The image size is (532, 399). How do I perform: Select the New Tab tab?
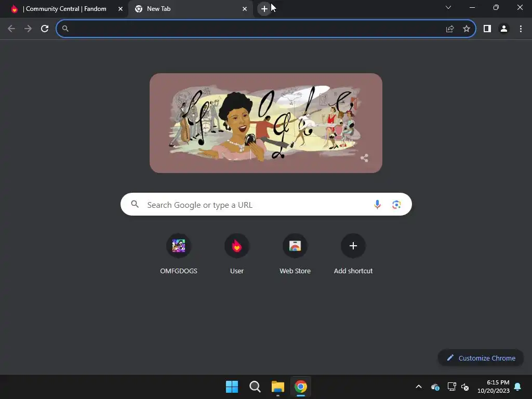(x=190, y=9)
